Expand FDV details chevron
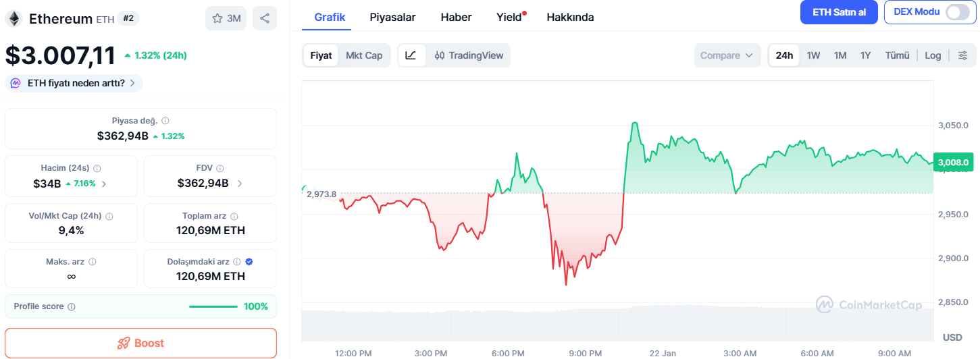The height and width of the screenshot is (359, 980). [x=240, y=183]
